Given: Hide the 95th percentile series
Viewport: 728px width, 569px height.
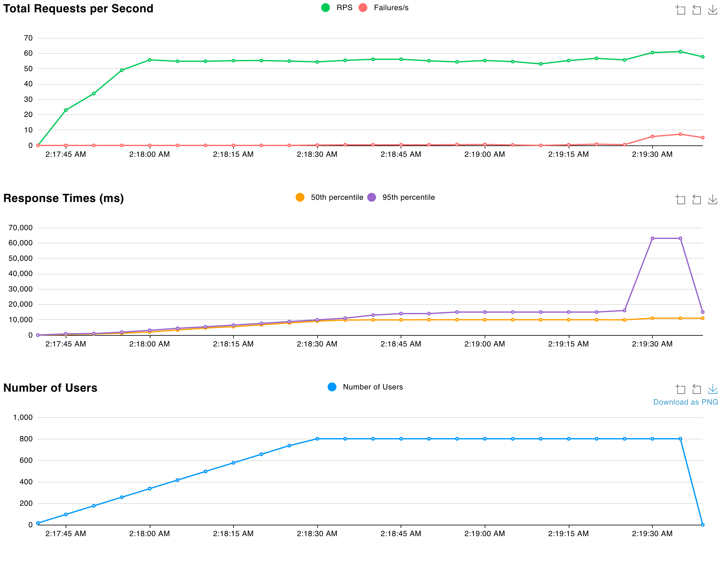Looking at the screenshot, I should (408, 198).
